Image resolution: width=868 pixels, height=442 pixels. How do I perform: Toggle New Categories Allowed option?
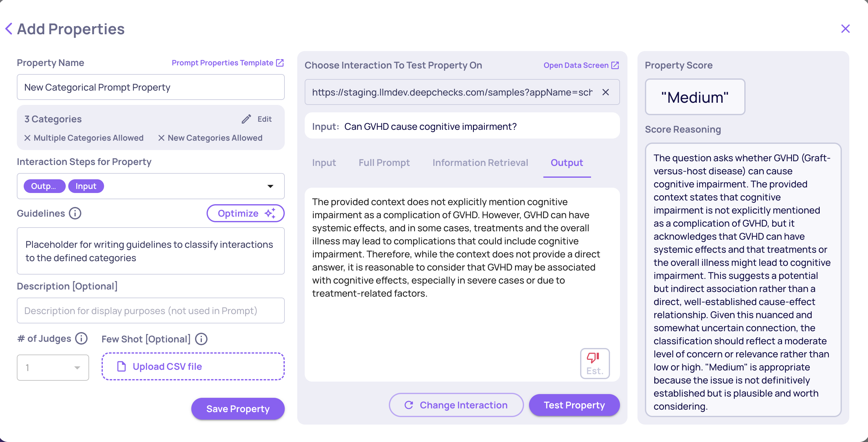210,138
